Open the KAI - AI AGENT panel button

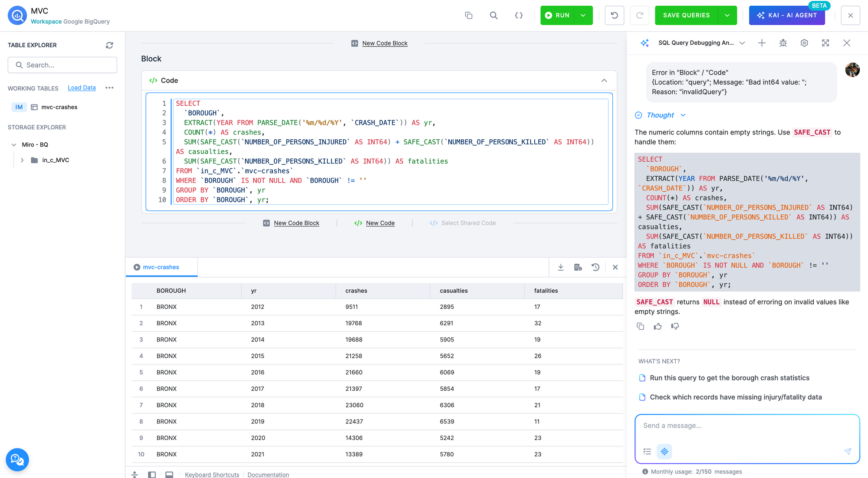[x=787, y=16]
